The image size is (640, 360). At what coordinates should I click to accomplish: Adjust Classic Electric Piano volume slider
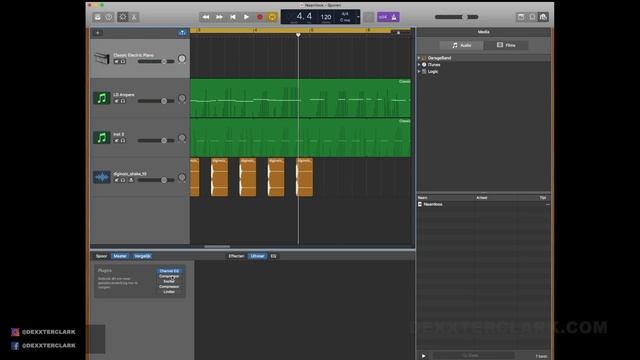[156, 61]
